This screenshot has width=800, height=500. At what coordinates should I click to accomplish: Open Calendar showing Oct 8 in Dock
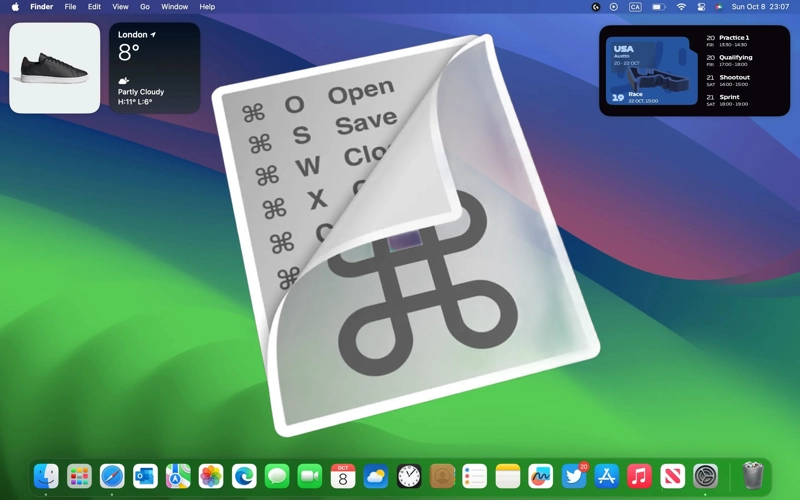tap(343, 476)
